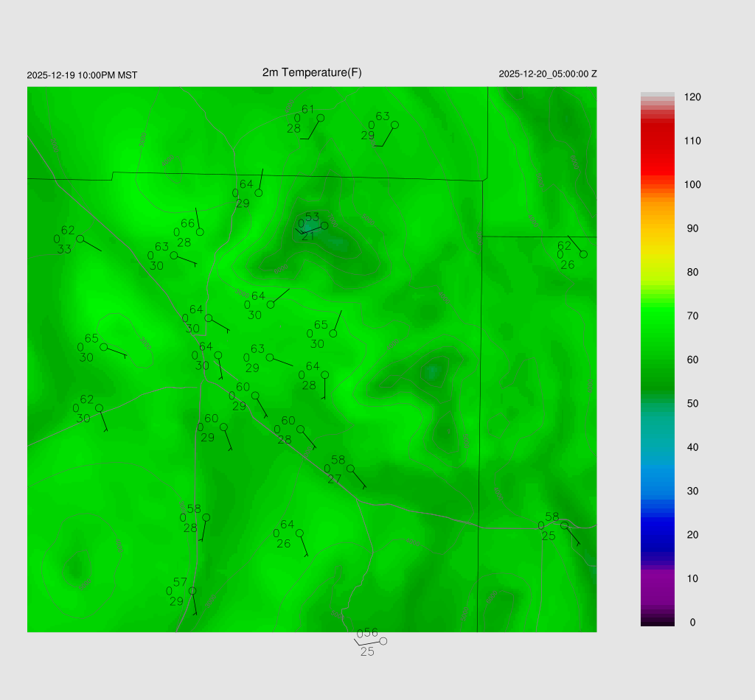Click the station plot with 61 and 28

tap(320, 118)
